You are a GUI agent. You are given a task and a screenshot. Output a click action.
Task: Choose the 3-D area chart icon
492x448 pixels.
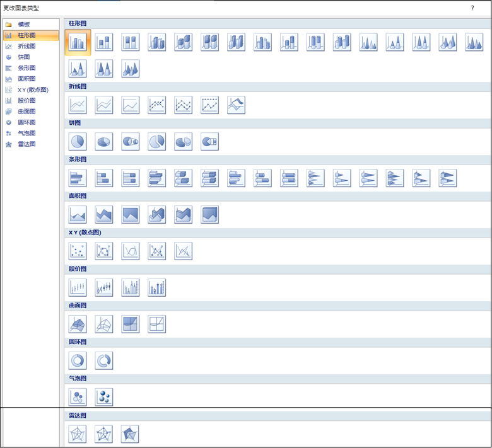pyautogui.click(x=156, y=214)
